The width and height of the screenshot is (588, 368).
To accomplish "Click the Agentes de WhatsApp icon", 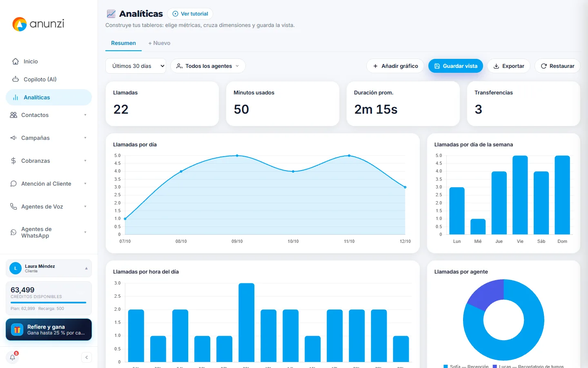I will pos(13,232).
